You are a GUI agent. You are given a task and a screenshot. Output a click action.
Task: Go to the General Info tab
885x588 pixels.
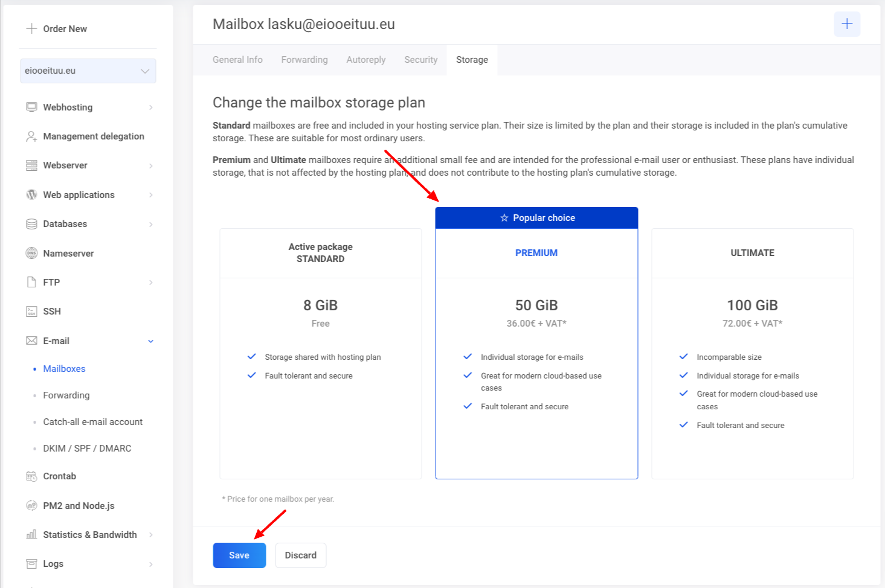[x=237, y=60]
